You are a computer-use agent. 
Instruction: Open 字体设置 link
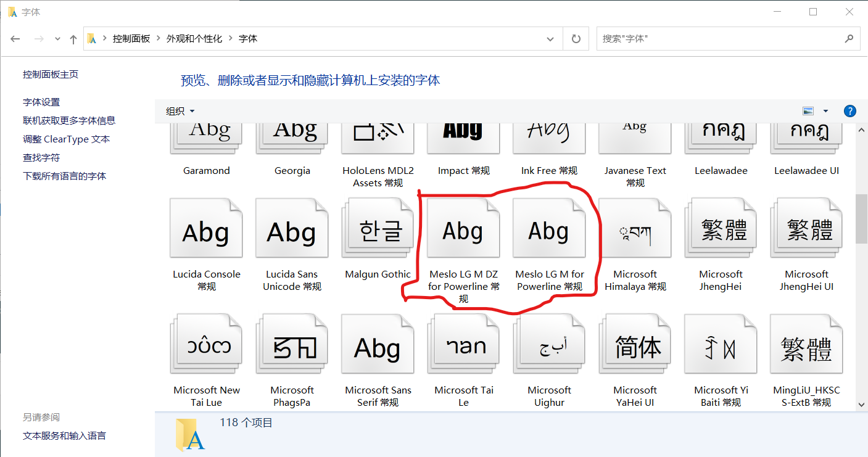[41, 102]
